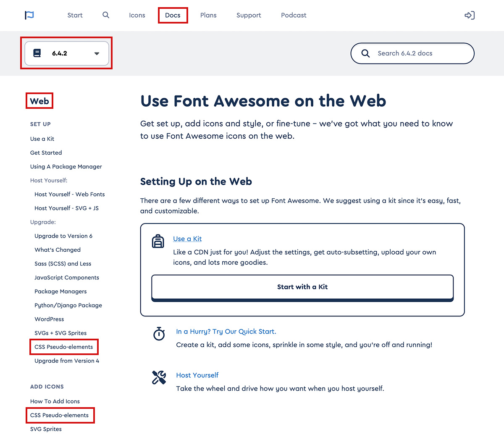
Task: Click the Upgrade: sidebar label
Action: click(x=43, y=222)
